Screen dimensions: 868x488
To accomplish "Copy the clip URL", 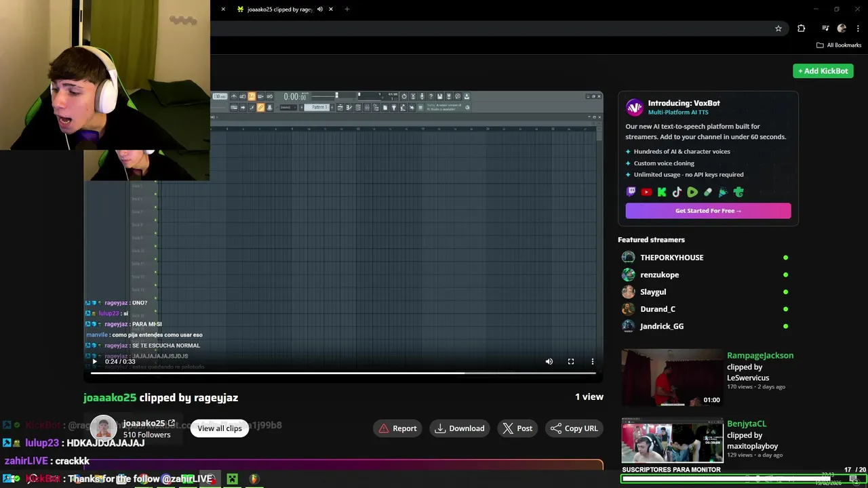I will click(574, 428).
